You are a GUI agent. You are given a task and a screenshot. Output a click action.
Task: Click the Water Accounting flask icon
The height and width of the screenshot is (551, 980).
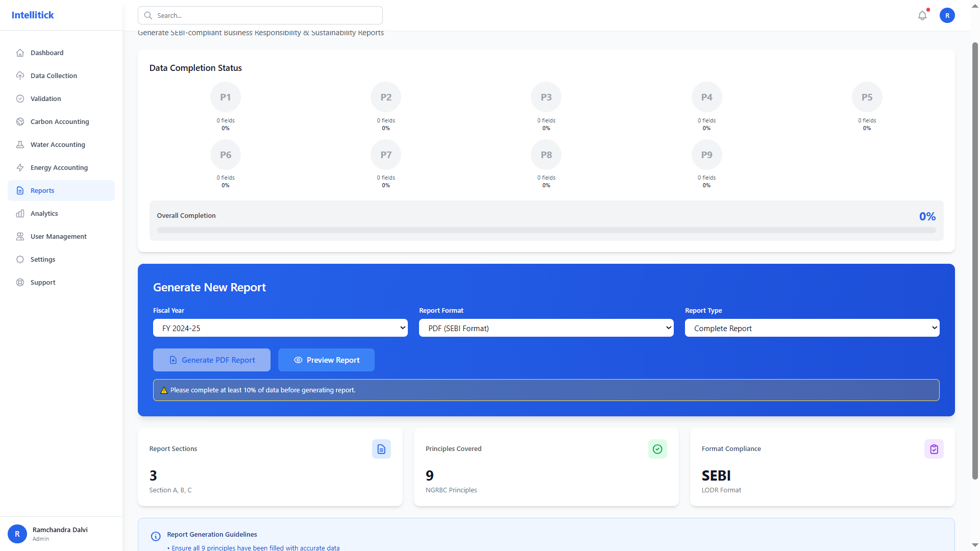20,144
